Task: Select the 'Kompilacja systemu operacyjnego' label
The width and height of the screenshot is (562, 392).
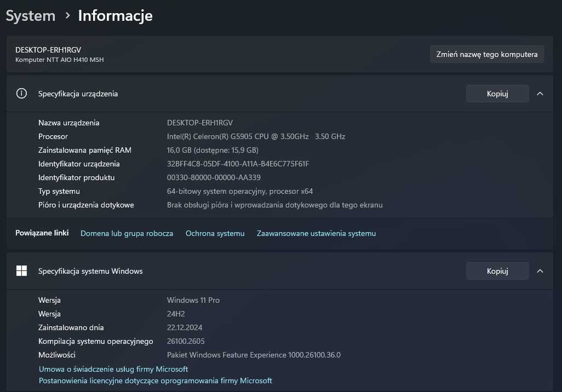Action: (x=96, y=341)
